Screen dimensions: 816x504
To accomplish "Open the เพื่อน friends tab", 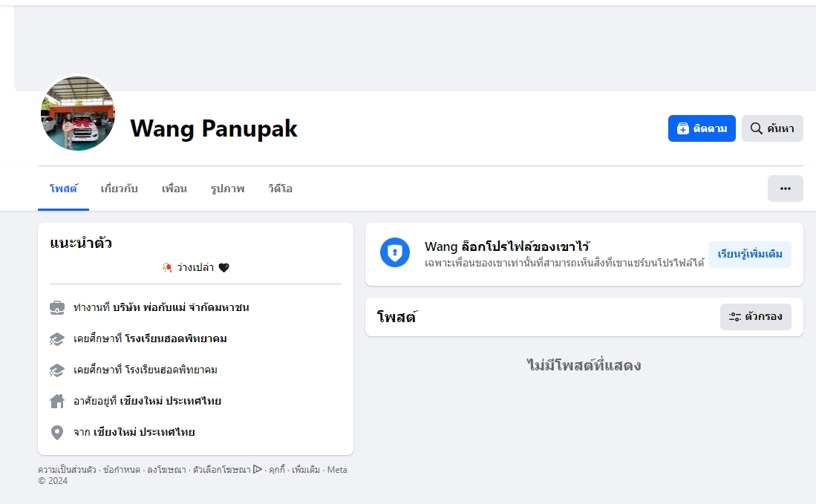I will coord(174,189).
